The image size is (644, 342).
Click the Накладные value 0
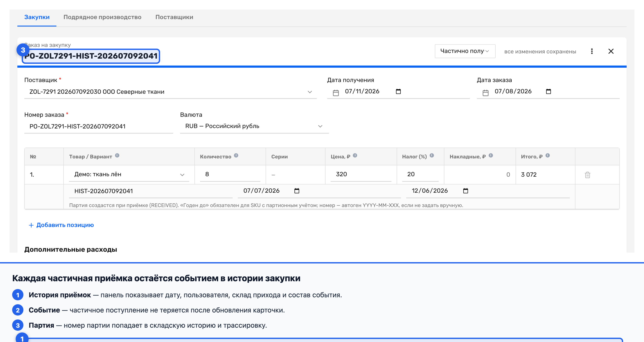[x=508, y=174]
